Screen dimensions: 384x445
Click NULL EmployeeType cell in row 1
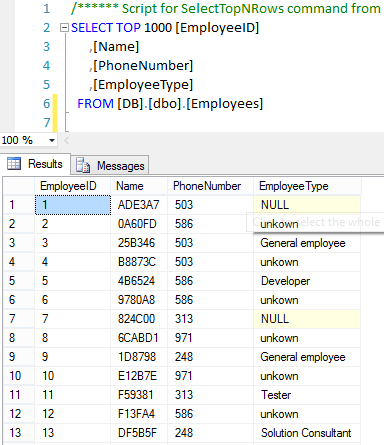pos(307,205)
